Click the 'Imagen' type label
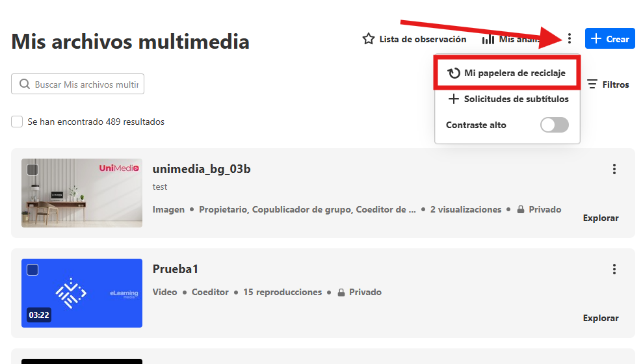The height and width of the screenshot is (364, 643). pyautogui.click(x=168, y=209)
